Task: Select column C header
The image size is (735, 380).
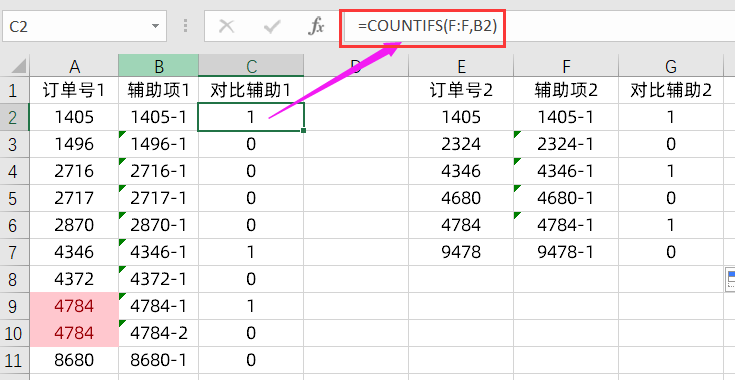Action: [251, 66]
